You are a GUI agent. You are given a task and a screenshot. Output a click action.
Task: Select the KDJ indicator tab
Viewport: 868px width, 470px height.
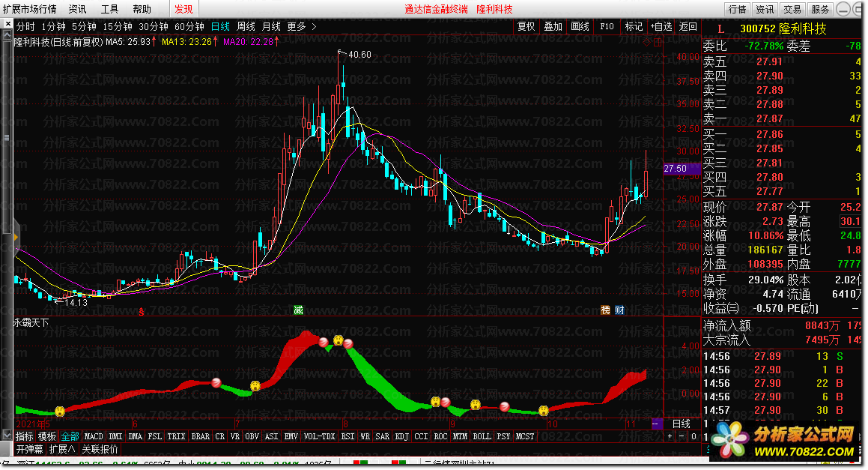pyautogui.click(x=402, y=436)
